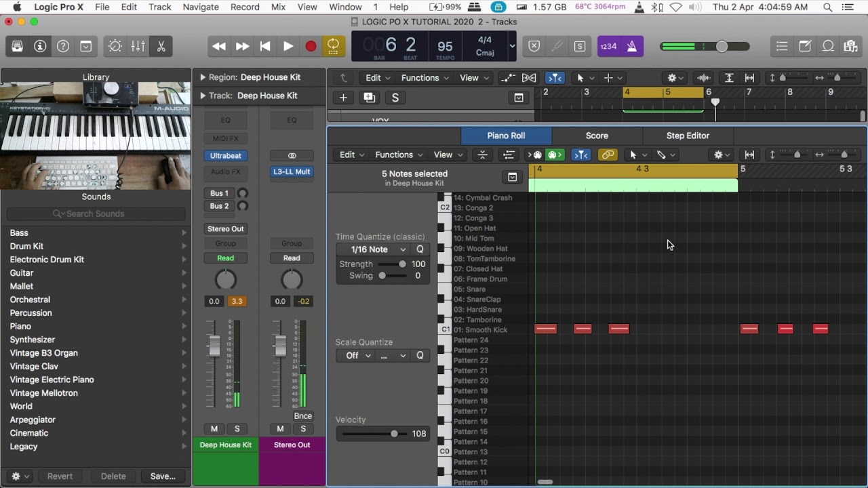This screenshot has height=488, width=868.
Task: Select Electronic Drum Kit in Library
Action: coord(47,260)
